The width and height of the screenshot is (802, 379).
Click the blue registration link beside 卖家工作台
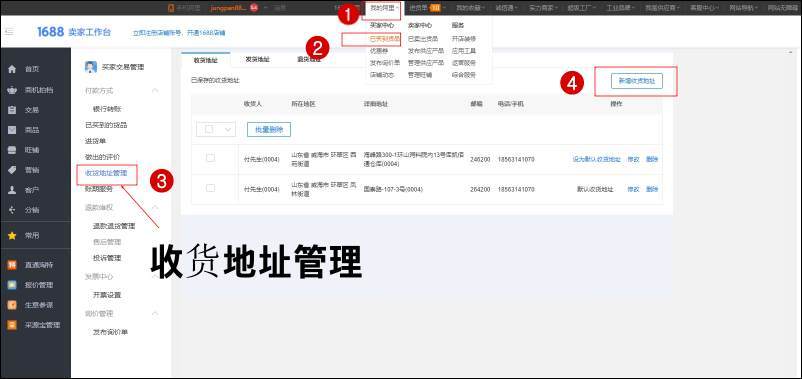pyautogui.click(x=179, y=33)
